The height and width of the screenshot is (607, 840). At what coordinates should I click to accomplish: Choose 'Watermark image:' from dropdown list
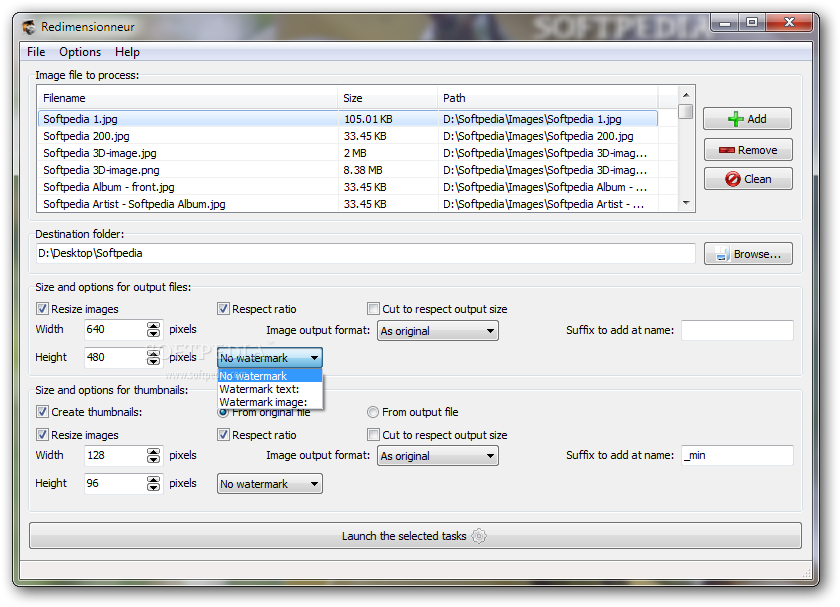click(x=269, y=402)
